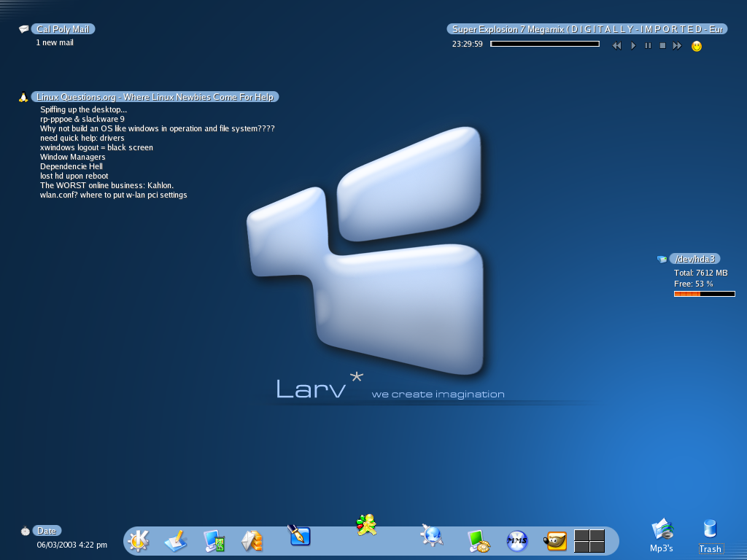Viewport: 747px width, 560px height.
Task: Open the yellow buddy messenger icon
Action: (366, 525)
